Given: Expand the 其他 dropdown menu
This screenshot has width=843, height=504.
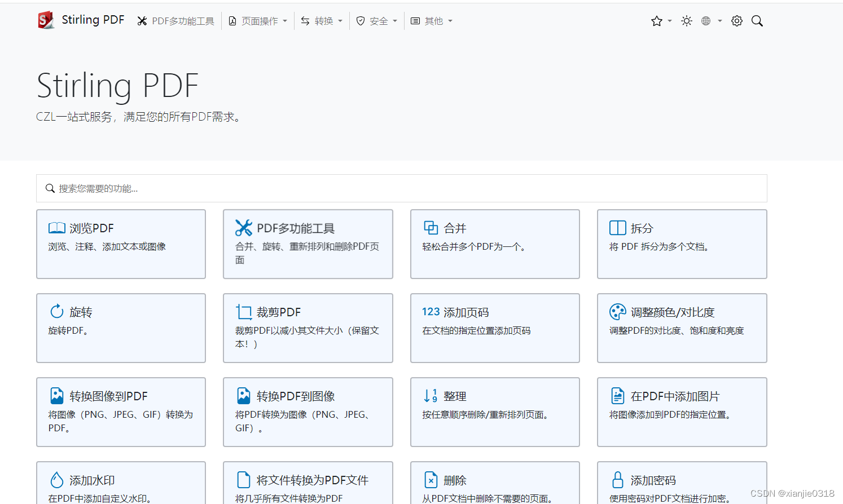Looking at the screenshot, I should point(432,21).
